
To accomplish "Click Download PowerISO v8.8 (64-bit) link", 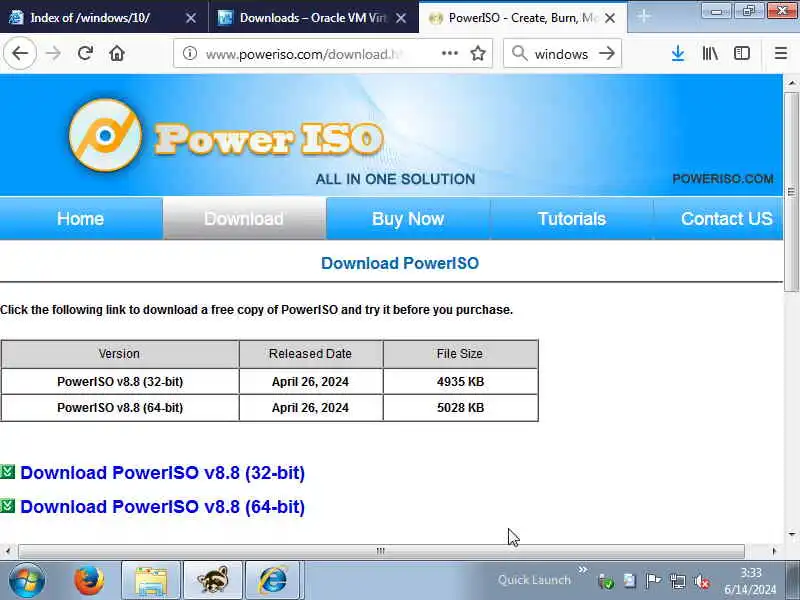I will point(162,507).
